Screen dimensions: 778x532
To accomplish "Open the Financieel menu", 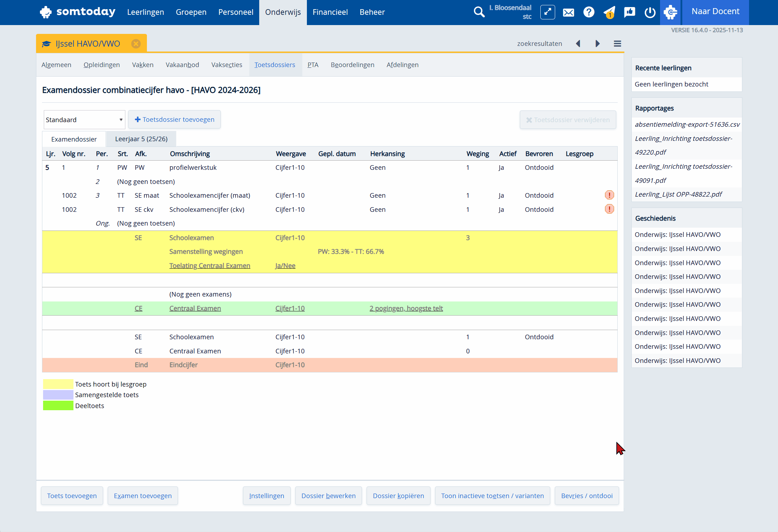I will click(x=330, y=12).
